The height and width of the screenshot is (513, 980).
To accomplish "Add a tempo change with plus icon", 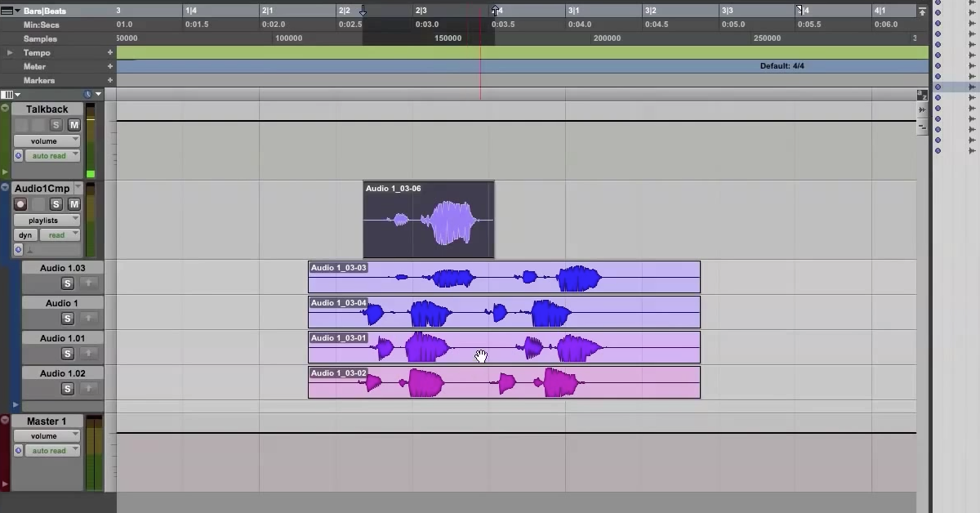I will pos(110,52).
